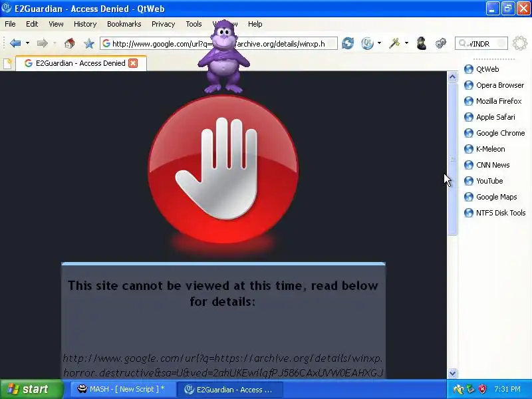Click the private browsing person icon
This screenshot has height=399, width=532.
pos(422,43)
